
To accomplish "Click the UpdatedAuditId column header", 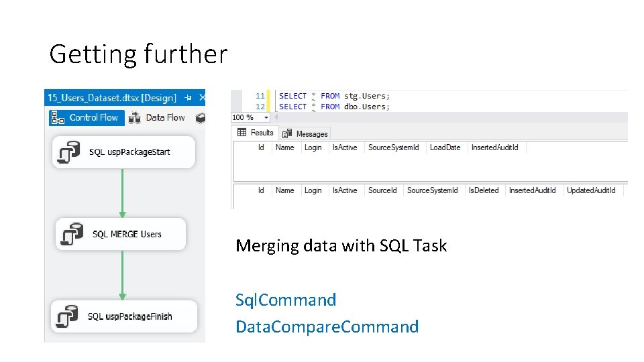I will click(591, 190).
